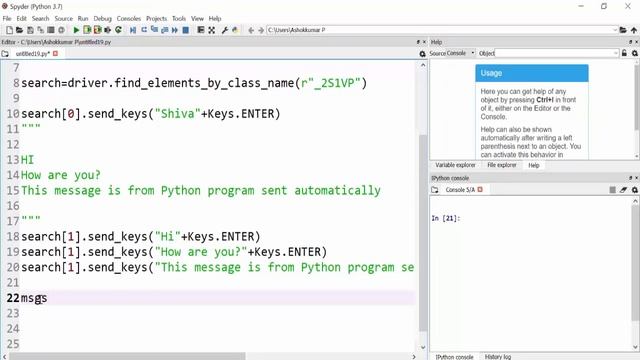Viewport: 640px width, 360px height.
Task: Place cursor on line 22 'msgs'
Action: [x=34, y=298]
